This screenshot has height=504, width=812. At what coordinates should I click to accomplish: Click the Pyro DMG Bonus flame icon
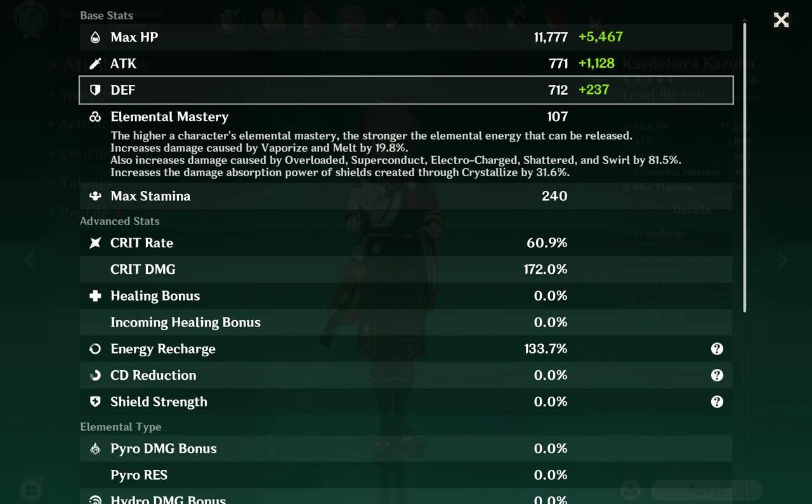click(95, 449)
